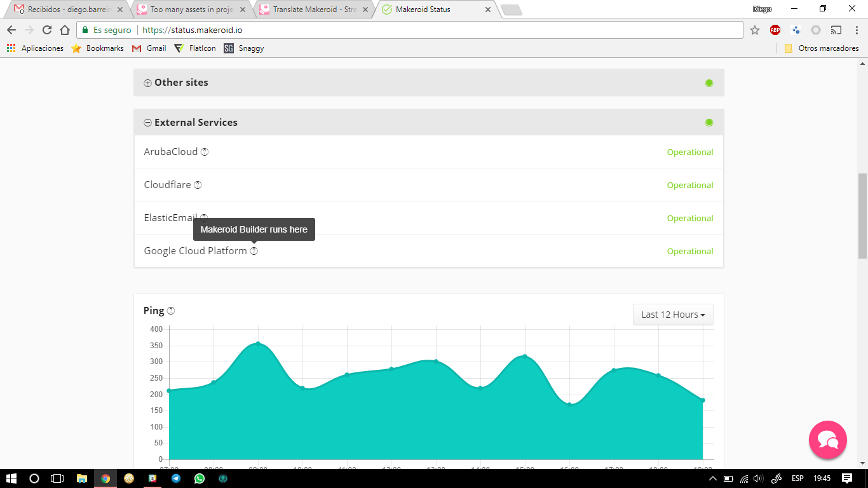Viewport: 868px width, 488px height.
Task: Reload the Makeroid Status page
Action: click(x=46, y=30)
